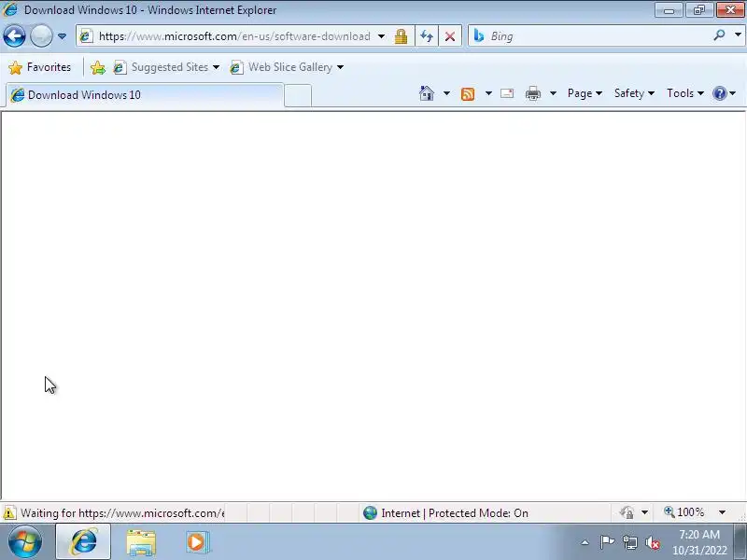Click the Read Mail envelope icon
This screenshot has width=747, height=560.
tap(507, 93)
